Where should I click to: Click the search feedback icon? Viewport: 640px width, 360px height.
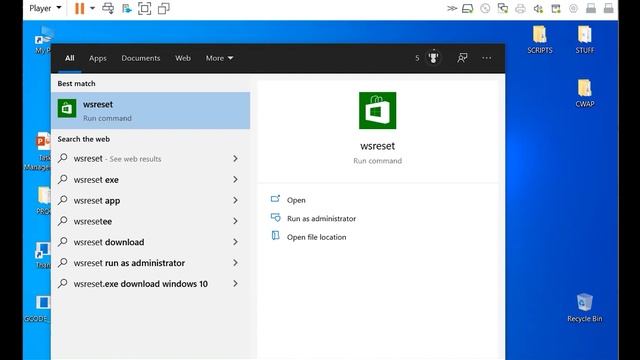462,58
